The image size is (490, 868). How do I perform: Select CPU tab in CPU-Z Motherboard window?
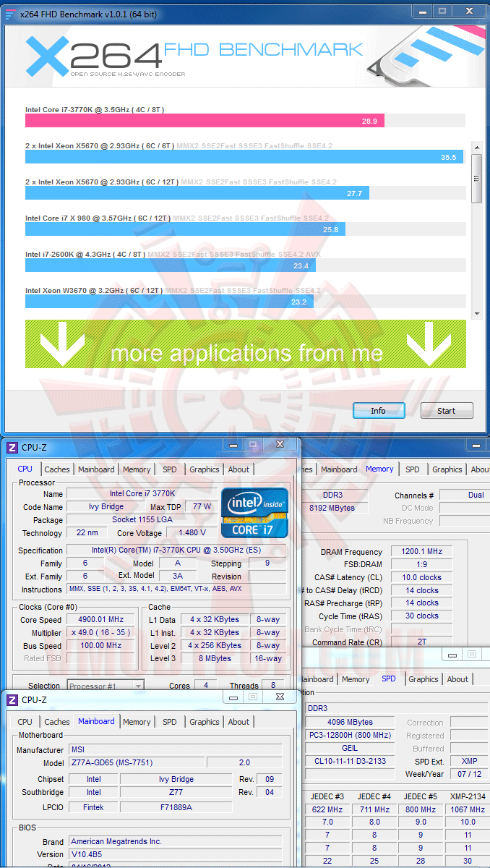point(25,722)
